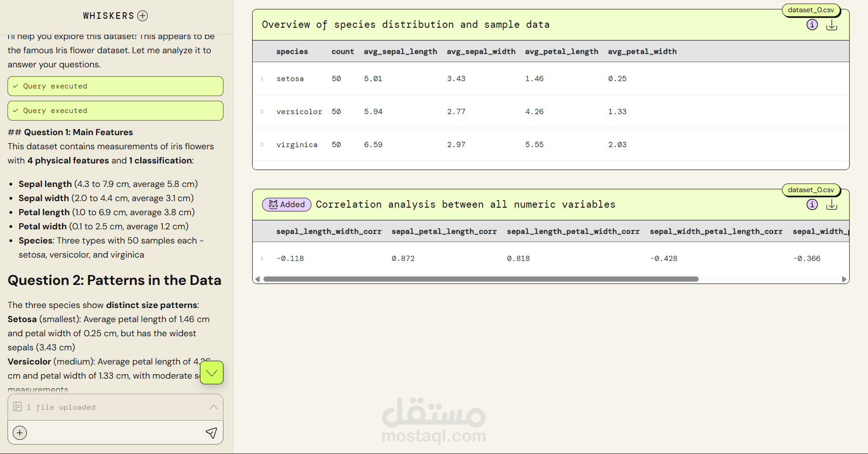Expand the 1 file uploaded panel chevron
Screen dimensions: 868x454
[214, 407]
